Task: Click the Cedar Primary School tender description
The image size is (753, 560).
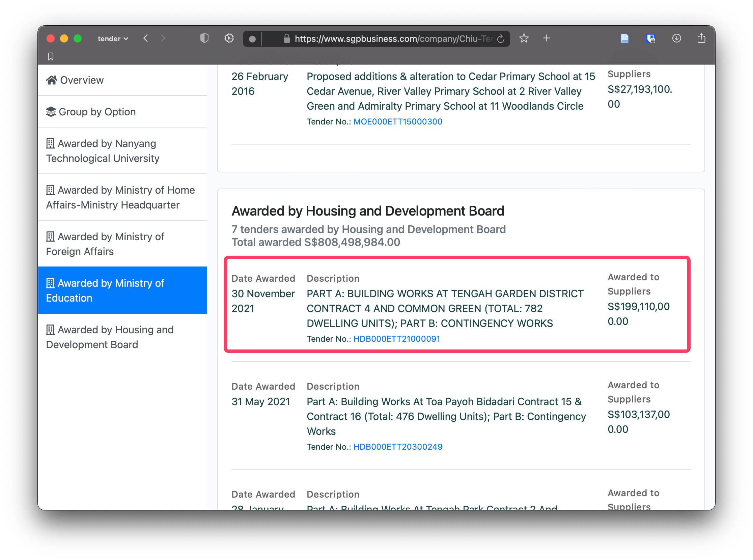Action: click(451, 91)
